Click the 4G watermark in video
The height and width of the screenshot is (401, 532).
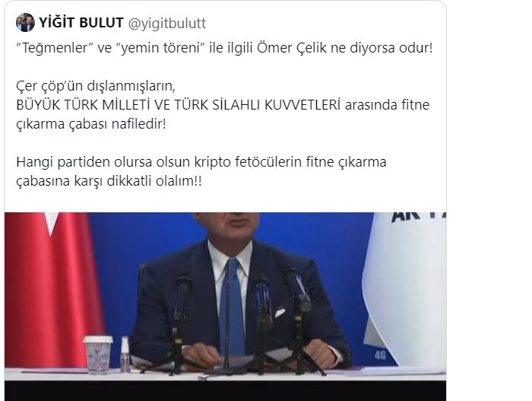click(380, 355)
